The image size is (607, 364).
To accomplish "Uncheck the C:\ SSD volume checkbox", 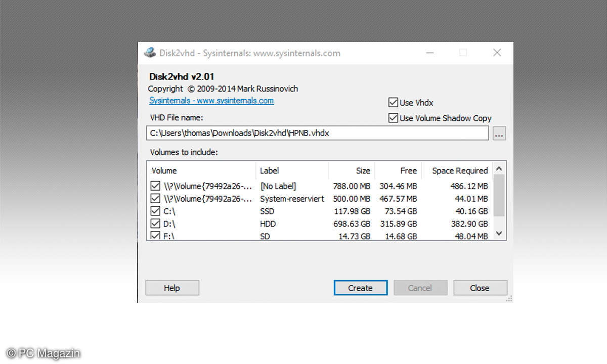I will [x=155, y=211].
